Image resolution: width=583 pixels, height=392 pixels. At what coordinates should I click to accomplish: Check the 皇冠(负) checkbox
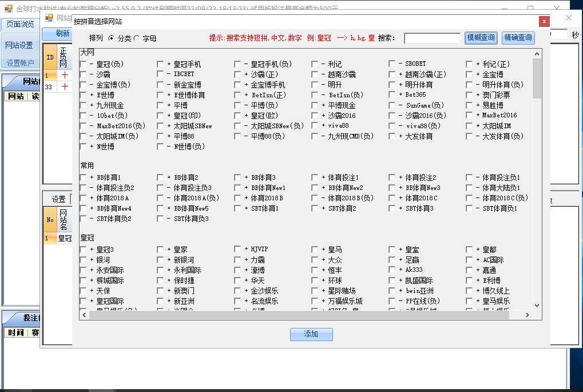point(84,64)
